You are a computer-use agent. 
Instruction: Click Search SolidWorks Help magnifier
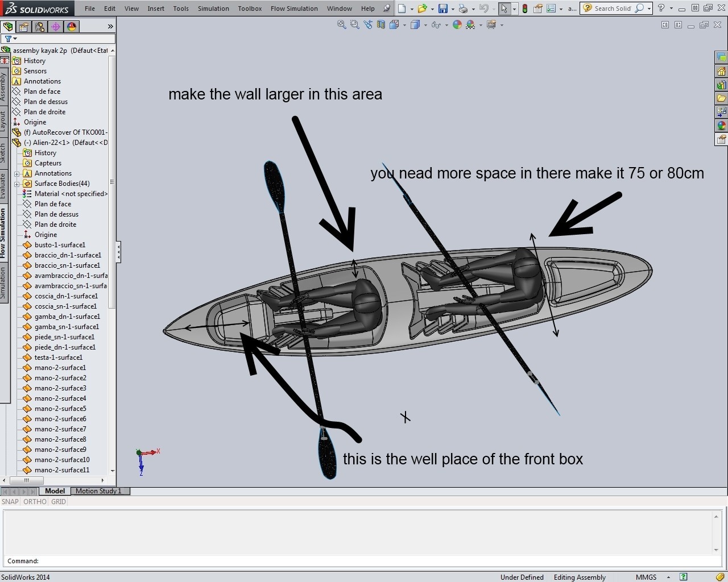point(640,9)
